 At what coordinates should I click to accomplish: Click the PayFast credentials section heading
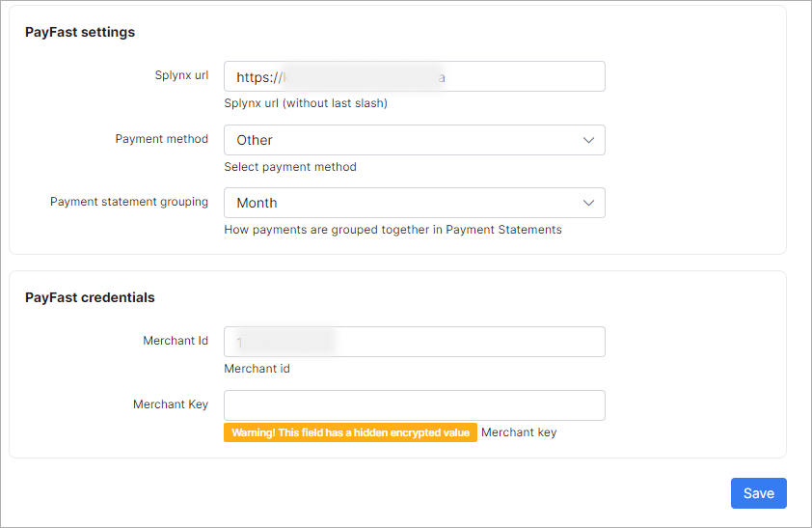[x=90, y=297]
